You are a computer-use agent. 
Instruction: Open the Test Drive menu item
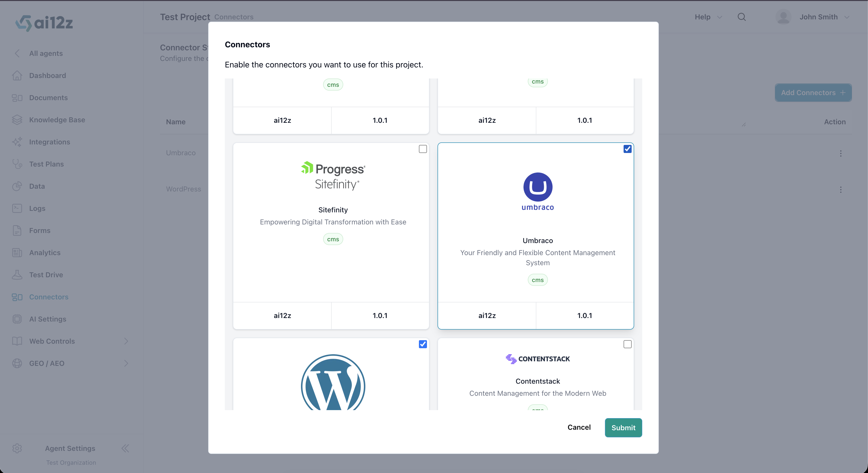(x=46, y=275)
